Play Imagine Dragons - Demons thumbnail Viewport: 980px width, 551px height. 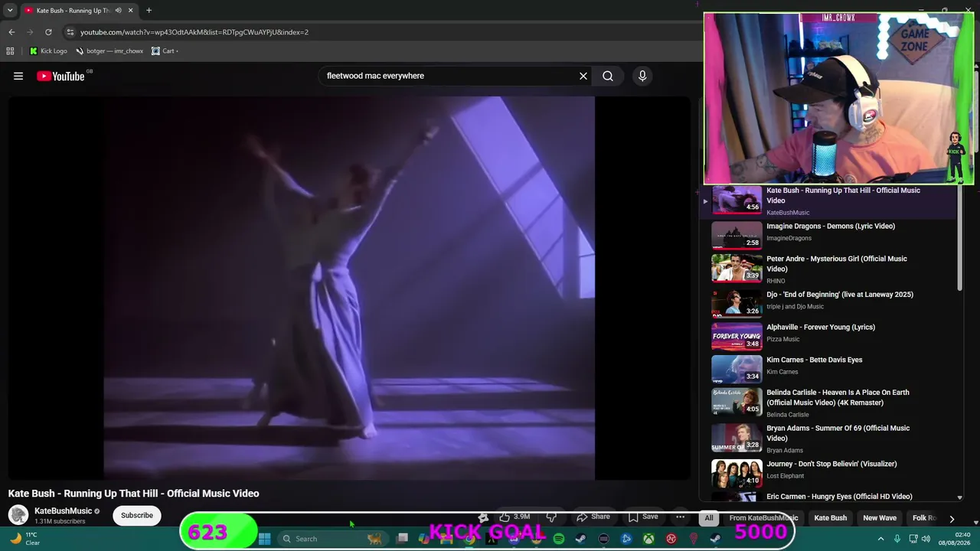[737, 235]
